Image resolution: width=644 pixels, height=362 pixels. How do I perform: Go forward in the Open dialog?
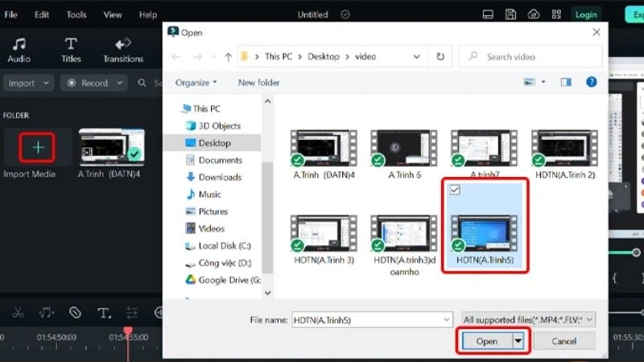[197, 56]
